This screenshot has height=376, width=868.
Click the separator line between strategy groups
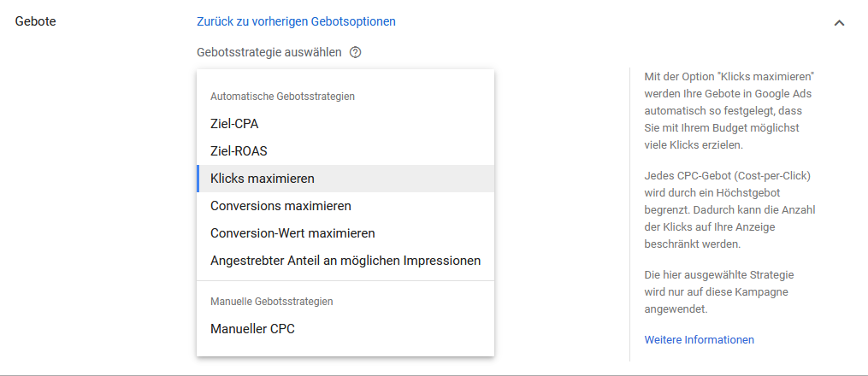click(x=345, y=280)
